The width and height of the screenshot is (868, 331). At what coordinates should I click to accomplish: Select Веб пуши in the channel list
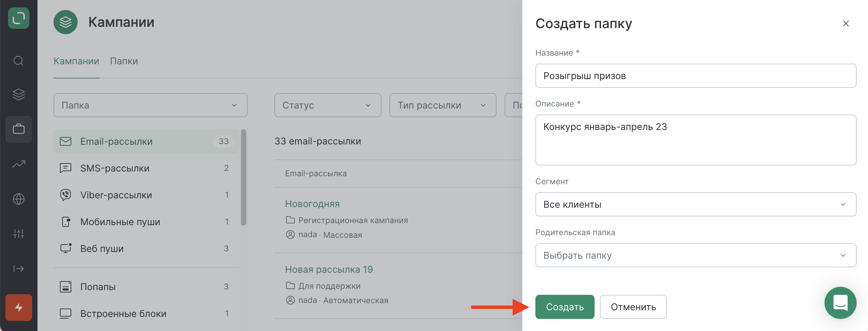tap(146, 248)
